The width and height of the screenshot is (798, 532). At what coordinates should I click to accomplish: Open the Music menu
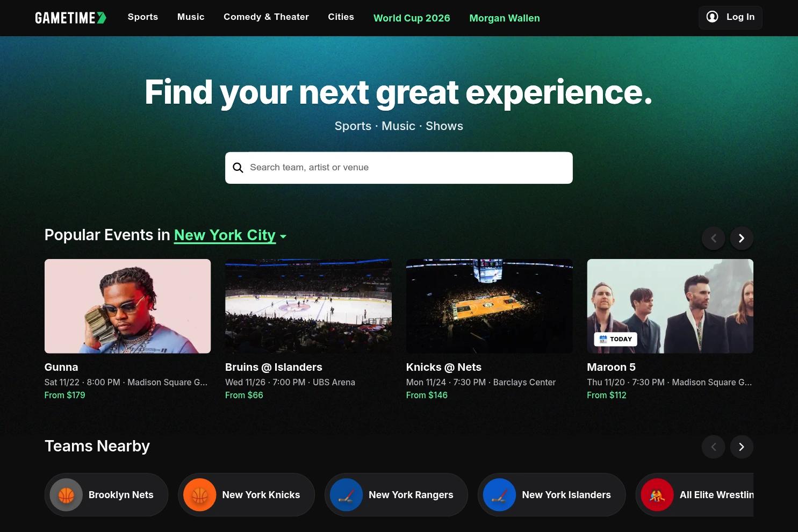(191, 17)
